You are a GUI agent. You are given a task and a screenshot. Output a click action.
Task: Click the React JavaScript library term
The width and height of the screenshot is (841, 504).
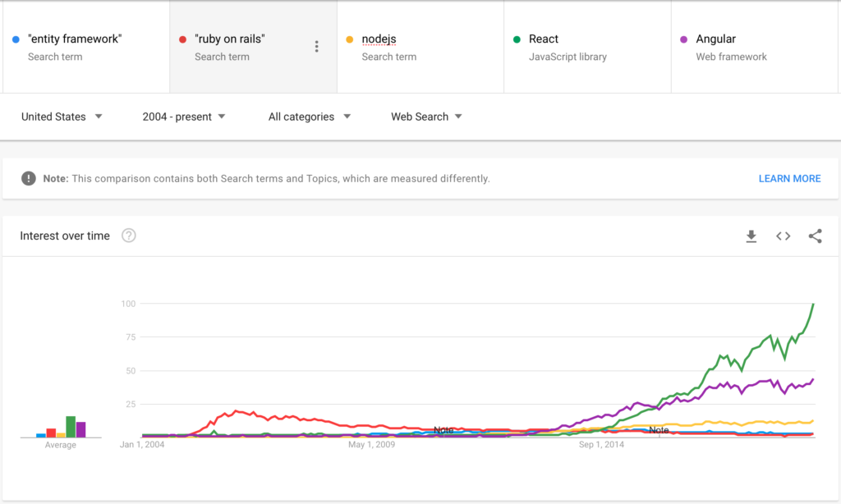coord(587,47)
